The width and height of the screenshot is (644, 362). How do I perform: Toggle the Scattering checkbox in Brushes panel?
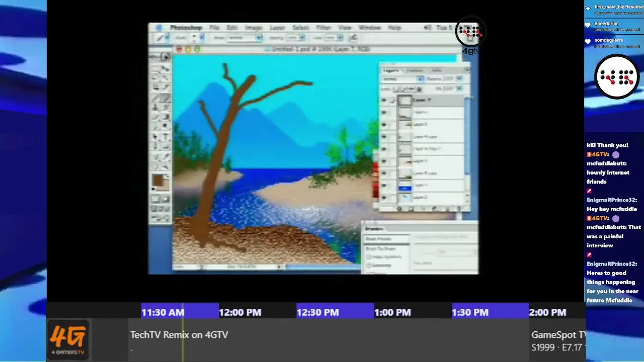369,265
